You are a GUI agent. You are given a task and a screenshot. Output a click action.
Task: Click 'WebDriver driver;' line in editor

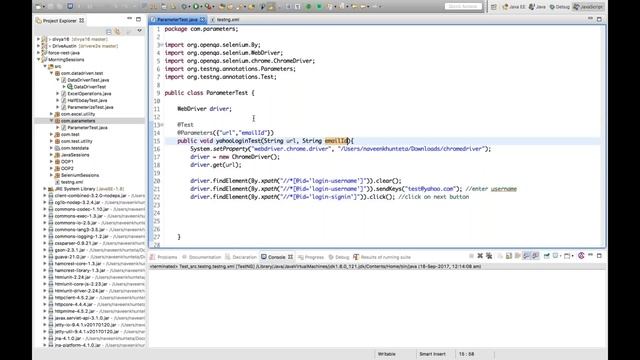[x=204, y=109]
